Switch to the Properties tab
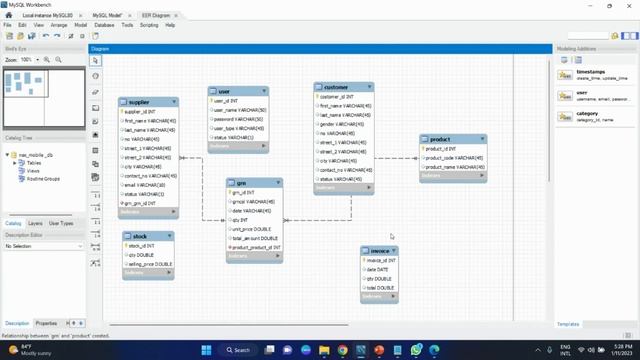640x360 pixels. 46,323
